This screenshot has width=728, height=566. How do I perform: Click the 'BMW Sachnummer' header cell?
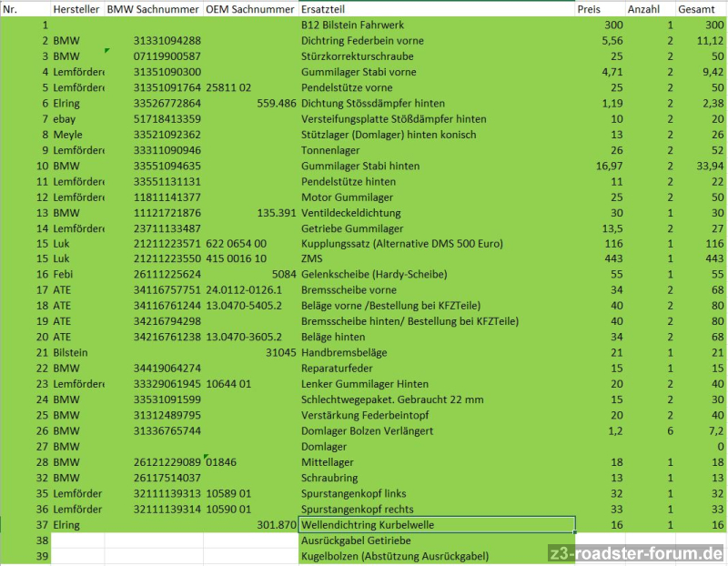pyautogui.click(x=153, y=9)
